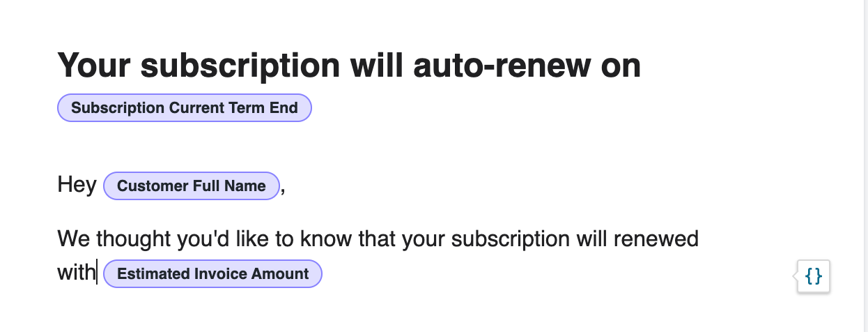Select the Customer Full Name placeholder chip

point(191,186)
